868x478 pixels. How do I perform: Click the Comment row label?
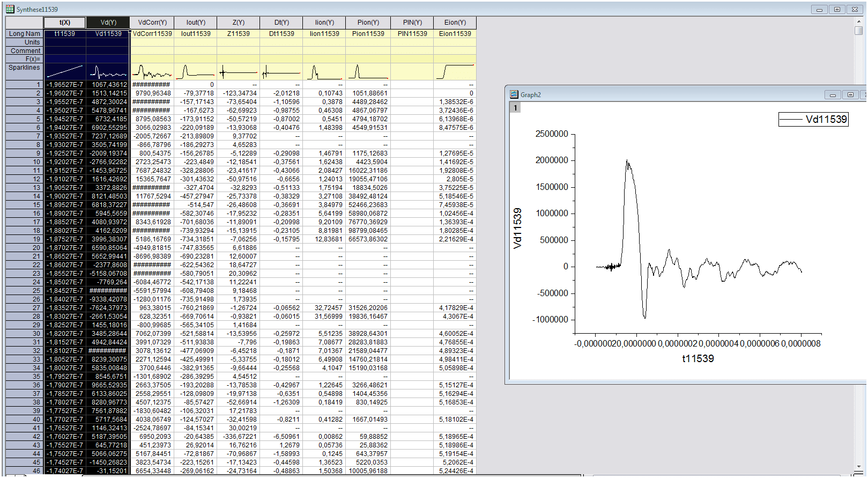tap(25, 50)
